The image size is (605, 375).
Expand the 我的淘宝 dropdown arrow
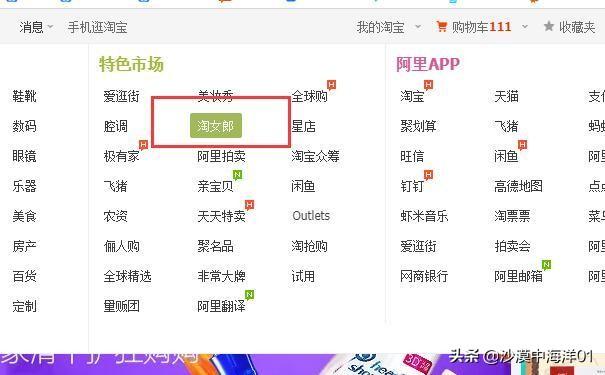pos(417,27)
